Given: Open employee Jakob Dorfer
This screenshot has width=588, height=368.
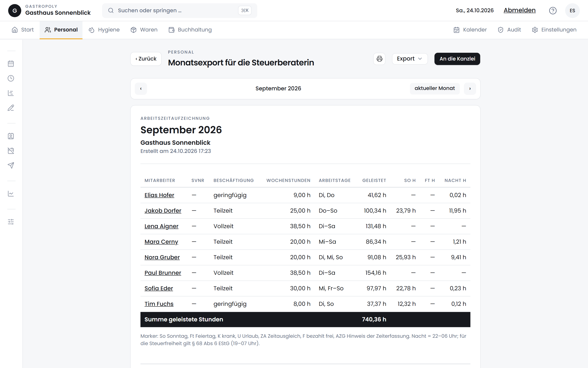Looking at the screenshot, I should click(x=163, y=211).
